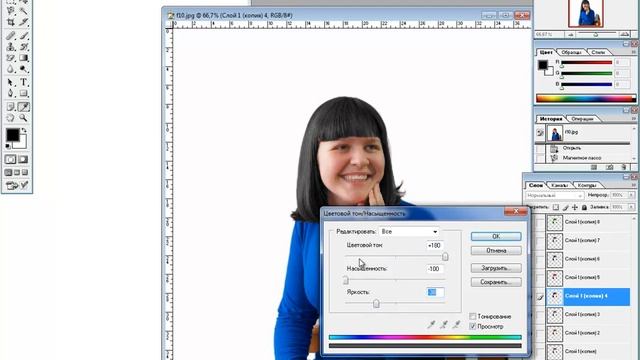Switch to the Операции tab
The height and width of the screenshot is (360, 640).
coord(582,119)
